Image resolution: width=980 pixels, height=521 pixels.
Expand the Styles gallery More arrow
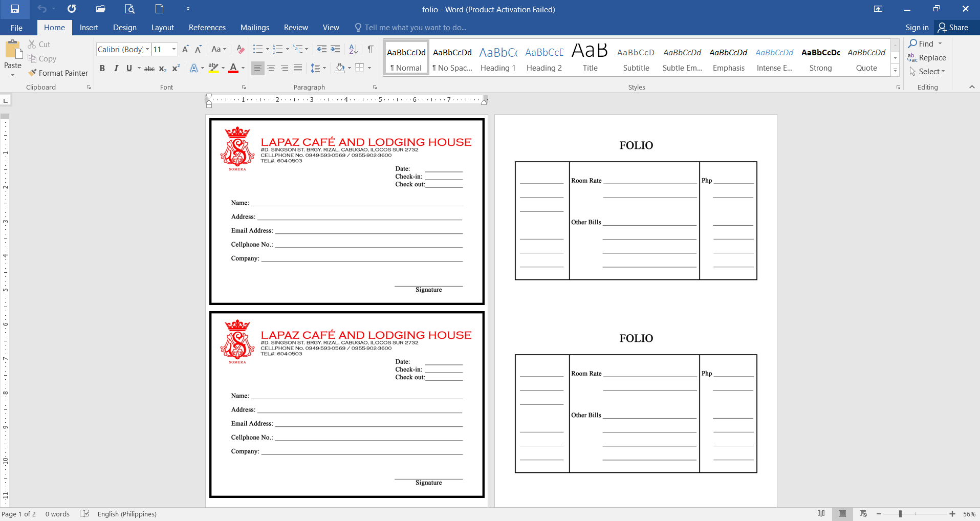(x=895, y=71)
